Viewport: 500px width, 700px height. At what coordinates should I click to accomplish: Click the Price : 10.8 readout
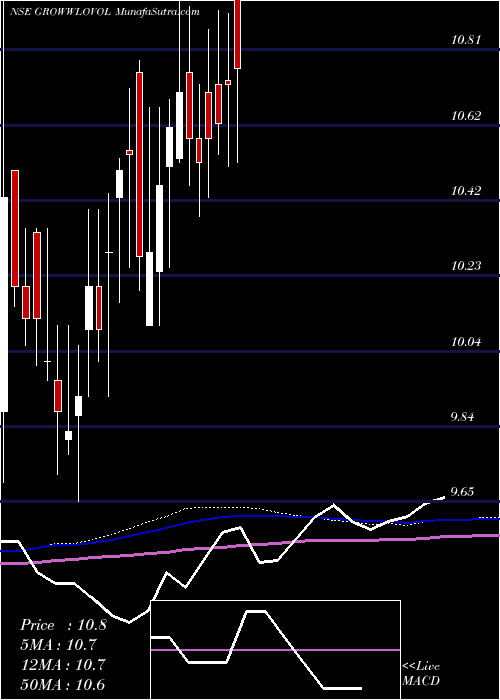pos(63,625)
